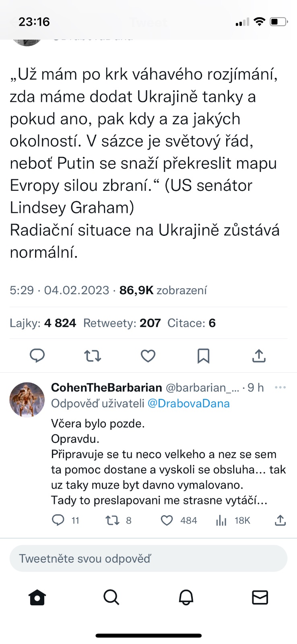Image resolution: width=297 pixels, height=644 pixels.
Task: Reply to the main tweet
Action: tap(37, 356)
